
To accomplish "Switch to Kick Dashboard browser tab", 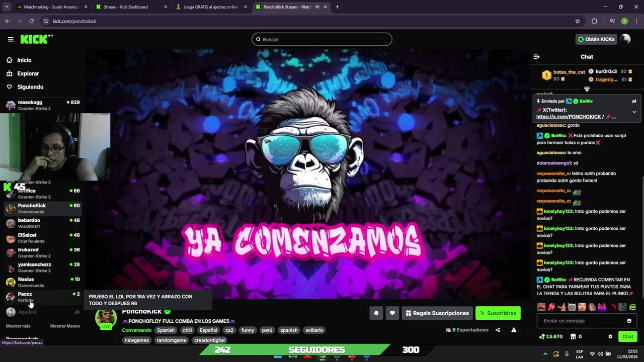I will pos(131,7).
